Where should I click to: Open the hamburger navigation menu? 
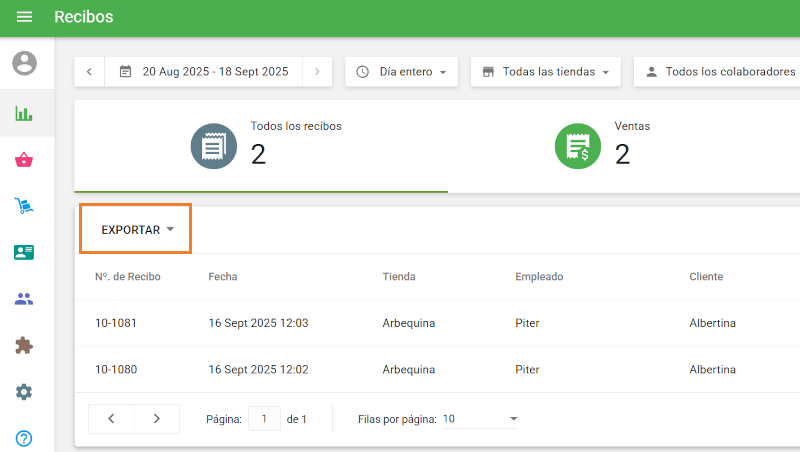(24, 17)
